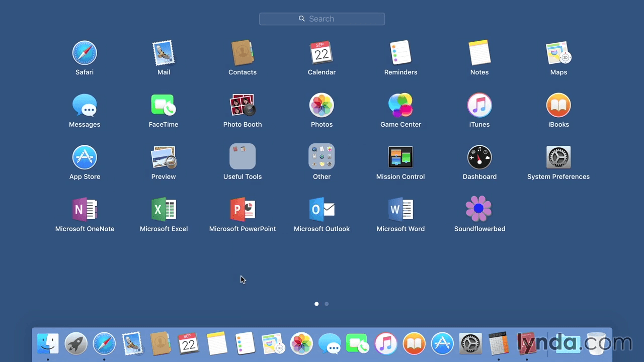
Task: Launch Photos from the Dock
Action: point(301,344)
